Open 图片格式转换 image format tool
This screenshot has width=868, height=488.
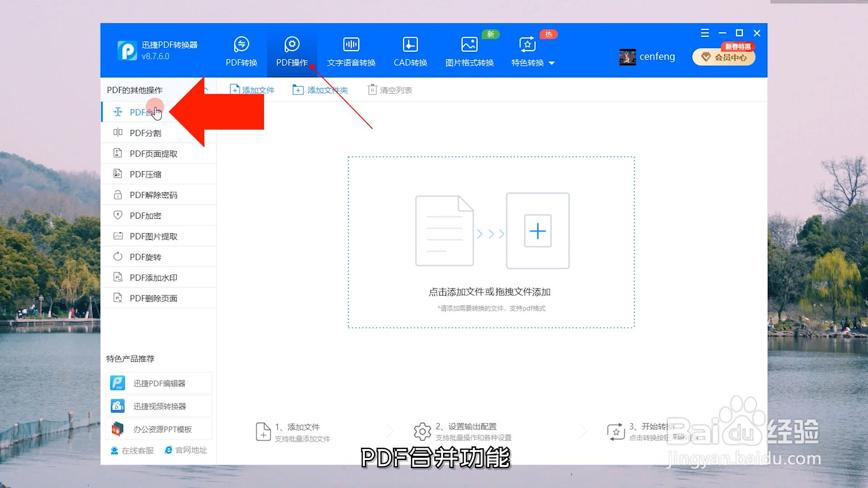(469, 51)
